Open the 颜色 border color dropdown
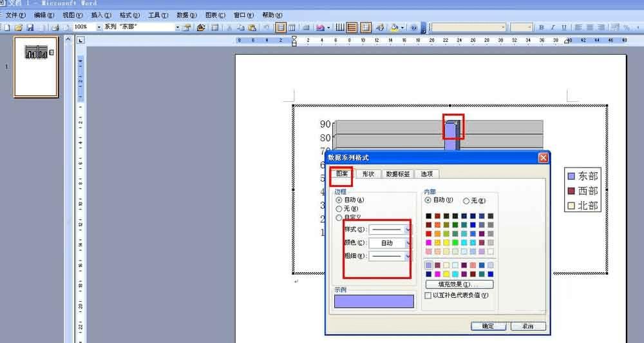This screenshot has width=644, height=343. pyautogui.click(x=390, y=243)
